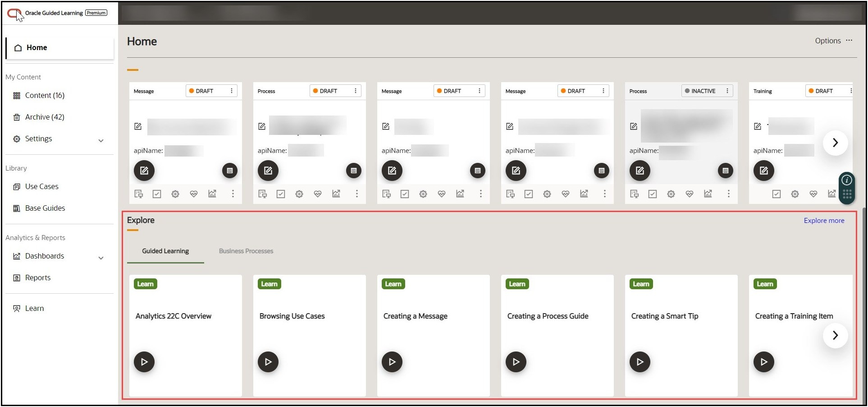Click check-square icon on DRAFT Process card
The image size is (868, 407).
click(281, 194)
